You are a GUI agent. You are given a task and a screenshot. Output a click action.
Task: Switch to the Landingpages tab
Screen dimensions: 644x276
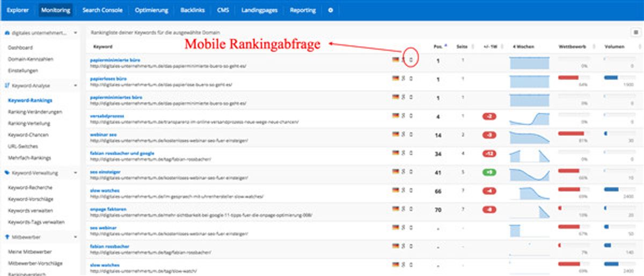tap(260, 10)
